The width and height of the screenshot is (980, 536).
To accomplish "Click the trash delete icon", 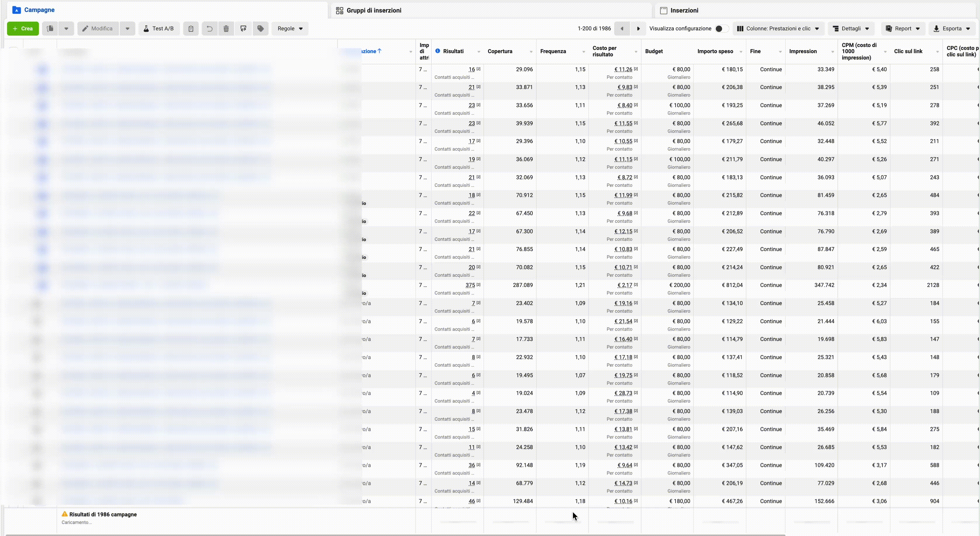I will click(x=226, y=29).
